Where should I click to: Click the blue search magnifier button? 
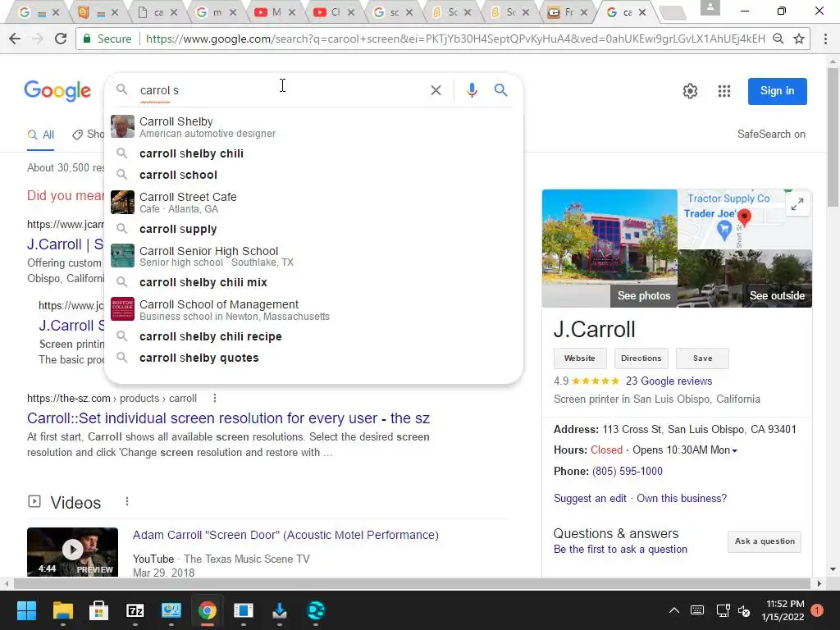coord(500,90)
